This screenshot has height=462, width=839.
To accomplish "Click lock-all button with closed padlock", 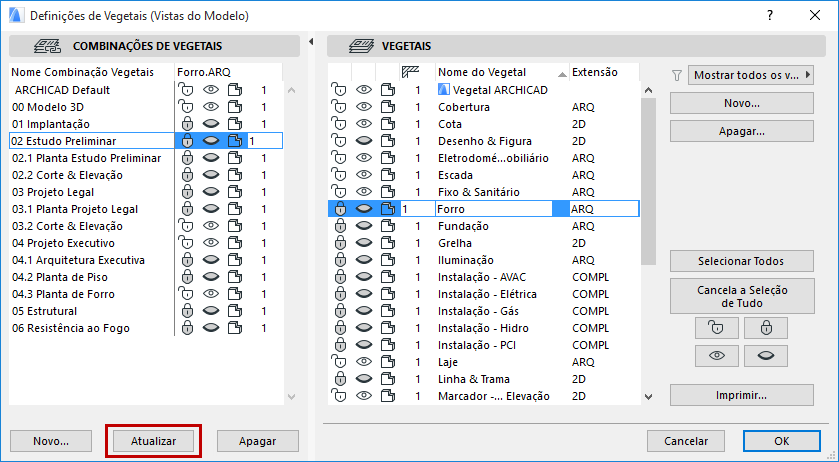I will (766, 328).
